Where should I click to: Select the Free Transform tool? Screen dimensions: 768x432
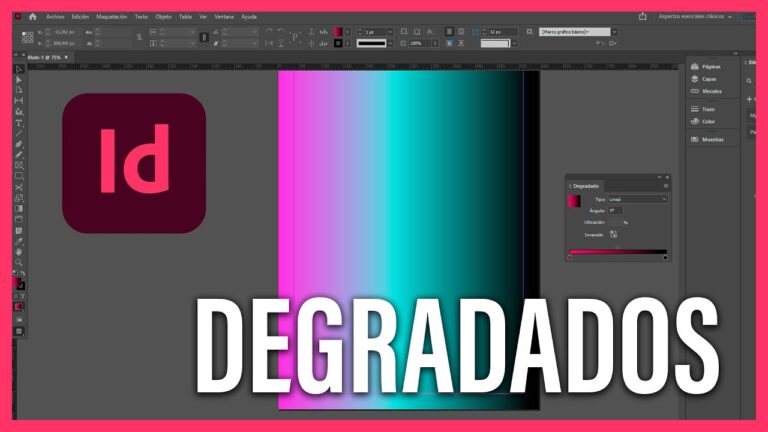coord(19,198)
